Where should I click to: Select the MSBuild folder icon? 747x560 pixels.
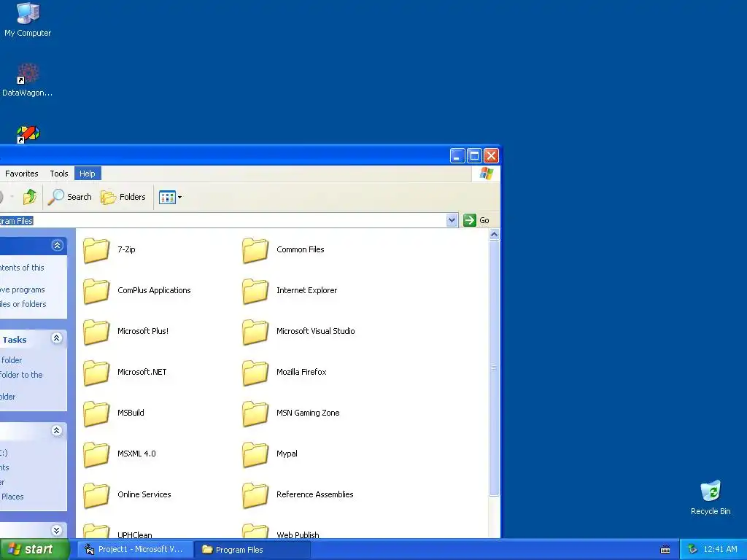[x=96, y=414]
